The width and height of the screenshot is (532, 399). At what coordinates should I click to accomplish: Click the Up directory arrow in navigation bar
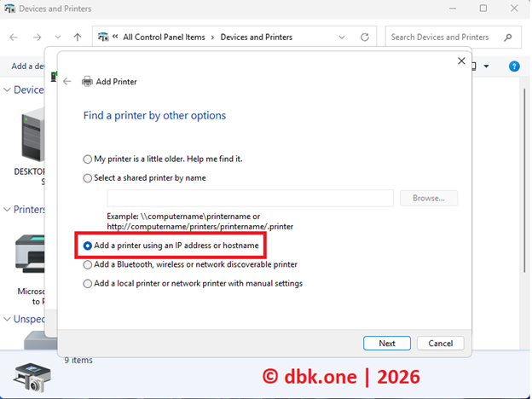pyautogui.click(x=78, y=38)
